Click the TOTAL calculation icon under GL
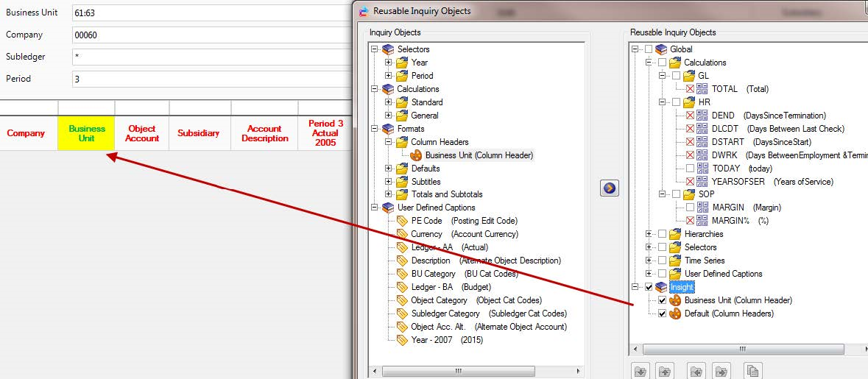Image resolution: width=868 pixels, height=379 pixels. point(702,89)
